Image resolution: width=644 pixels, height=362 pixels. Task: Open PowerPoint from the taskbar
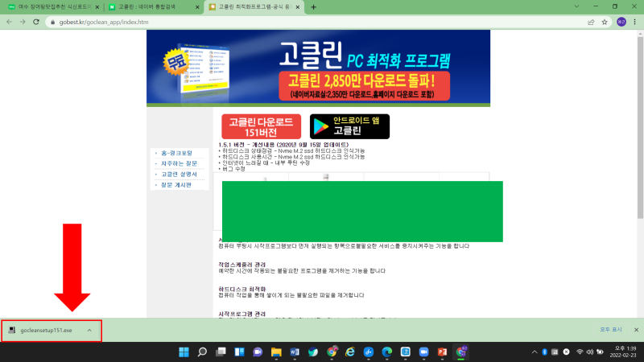(x=442, y=352)
